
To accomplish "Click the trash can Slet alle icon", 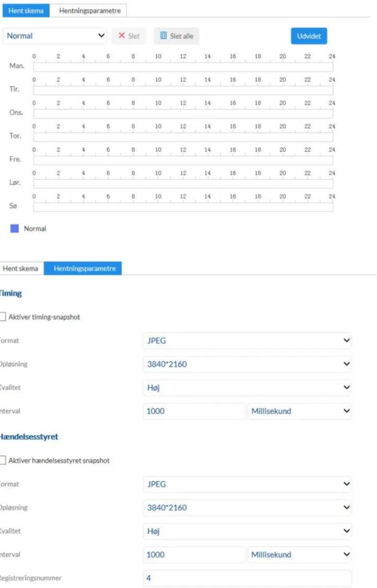I will [x=163, y=36].
